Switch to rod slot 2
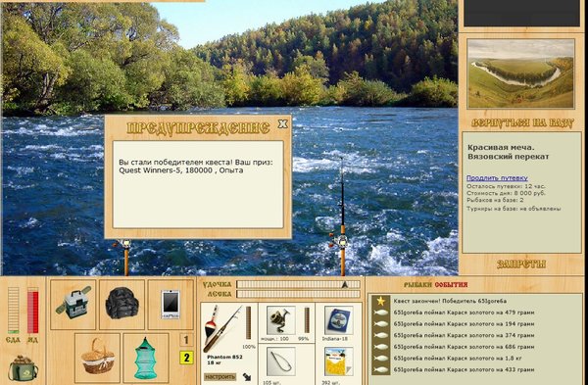 [186, 358]
